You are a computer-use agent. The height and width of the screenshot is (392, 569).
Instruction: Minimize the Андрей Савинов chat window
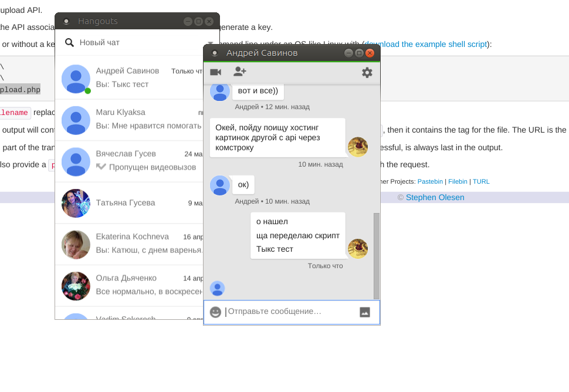click(x=348, y=53)
